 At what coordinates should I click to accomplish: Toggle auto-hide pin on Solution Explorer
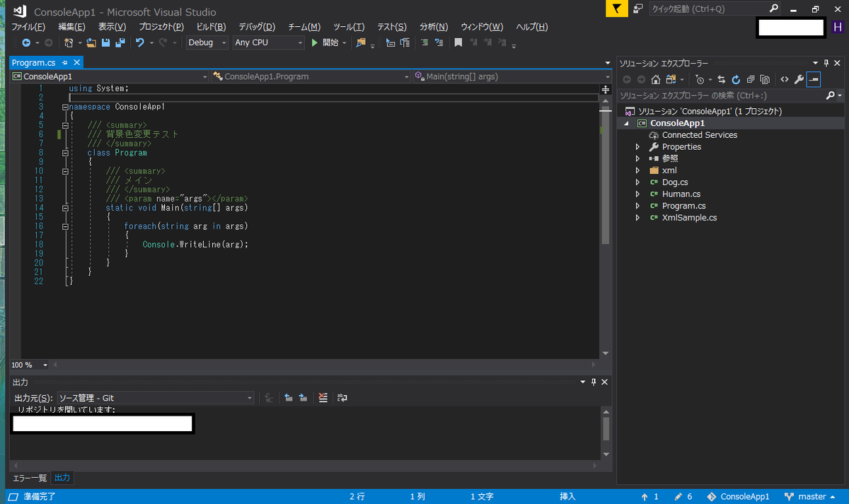(x=827, y=63)
